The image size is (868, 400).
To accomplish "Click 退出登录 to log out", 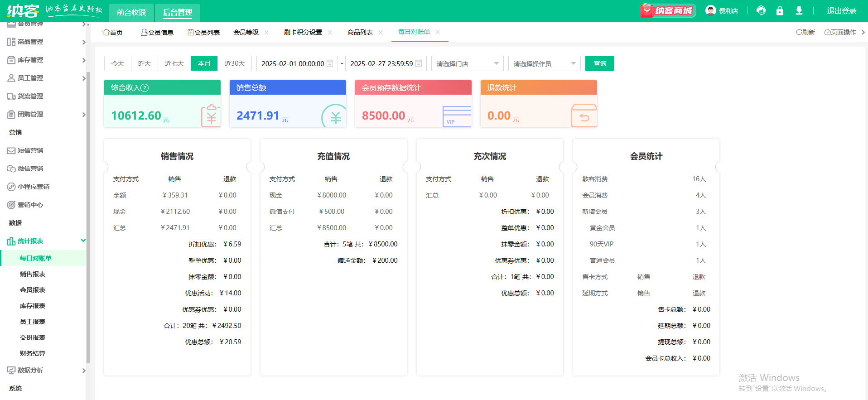I will (x=841, y=11).
